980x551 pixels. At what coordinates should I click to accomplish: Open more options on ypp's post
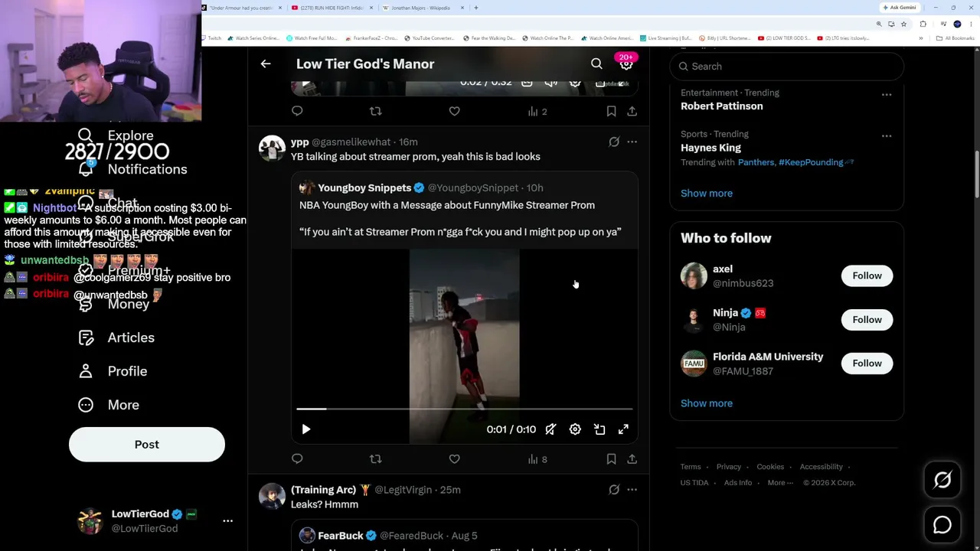tap(632, 142)
